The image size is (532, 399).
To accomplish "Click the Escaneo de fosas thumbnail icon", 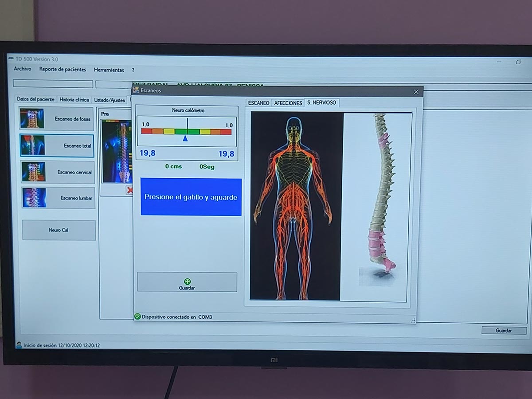I will click(32, 118).
